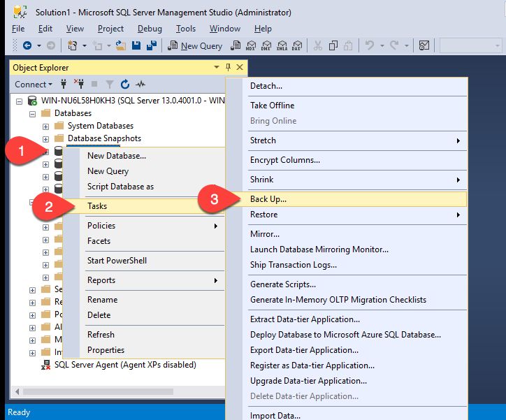This screenshot has width=506, height=420.
Task: Open the empty toolbar combo box
Action: (470, 45)
